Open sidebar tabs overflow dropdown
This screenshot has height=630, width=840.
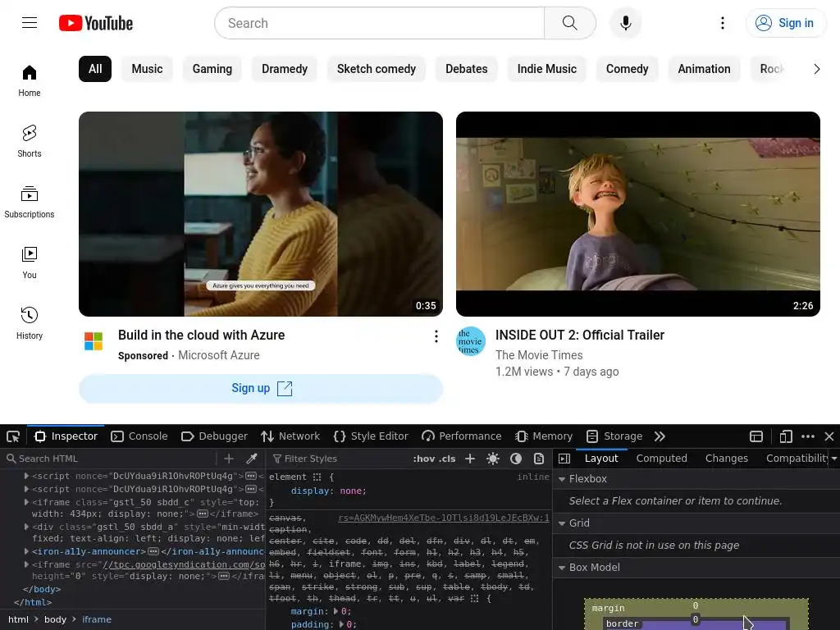tap(833, 459)
